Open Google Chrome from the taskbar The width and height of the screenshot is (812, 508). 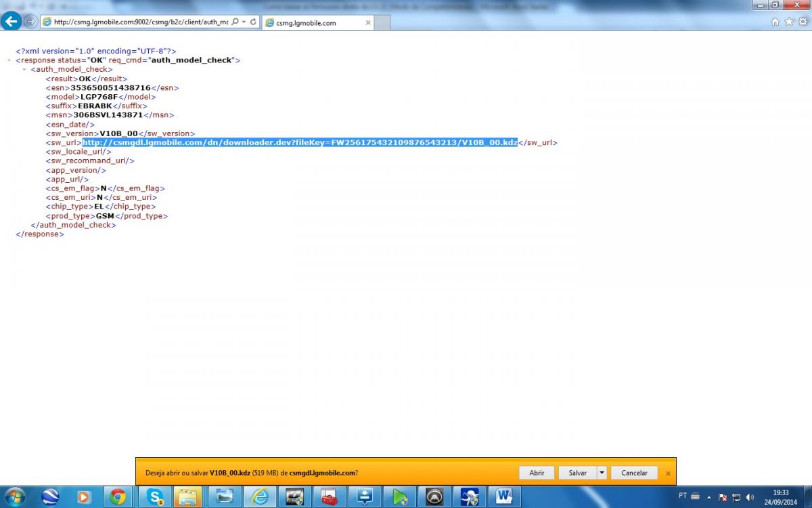point(118,497)
